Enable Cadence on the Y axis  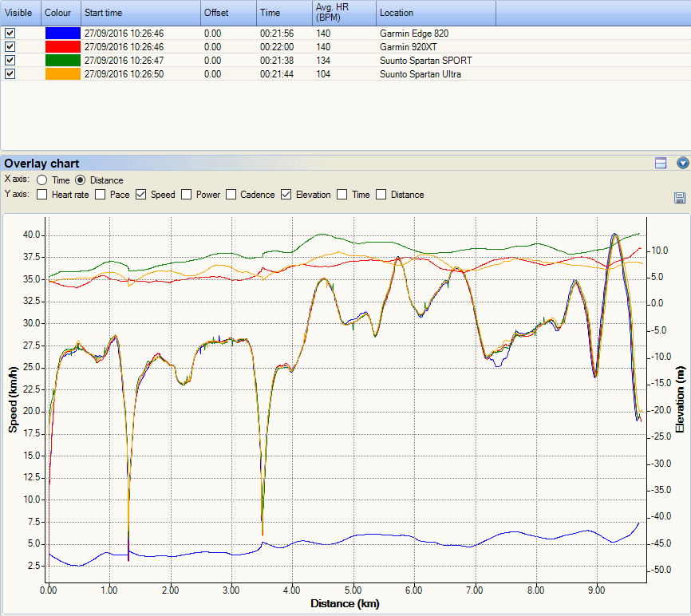coord(231,195)
